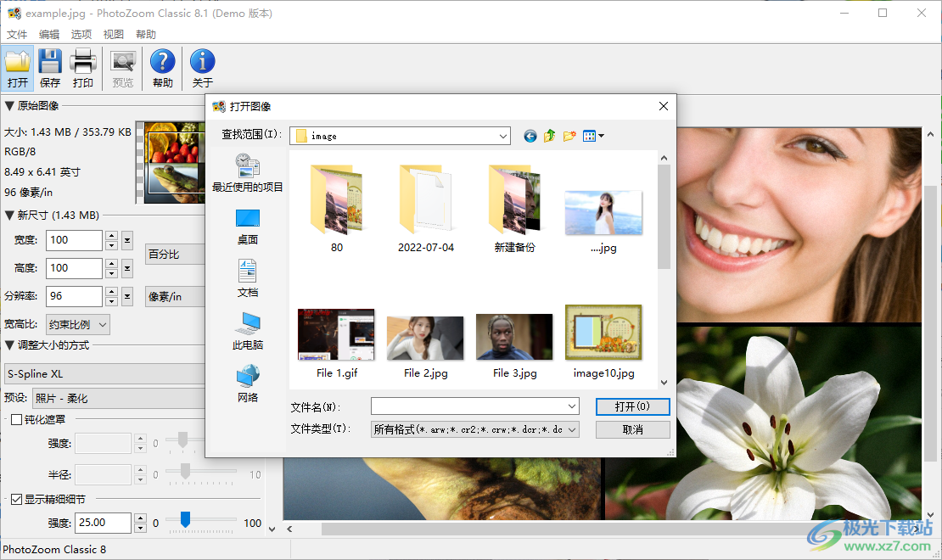This screenshot has height=560, width=942.
Task: Click the 文件名 filename text field
Action: click(468, 406)
